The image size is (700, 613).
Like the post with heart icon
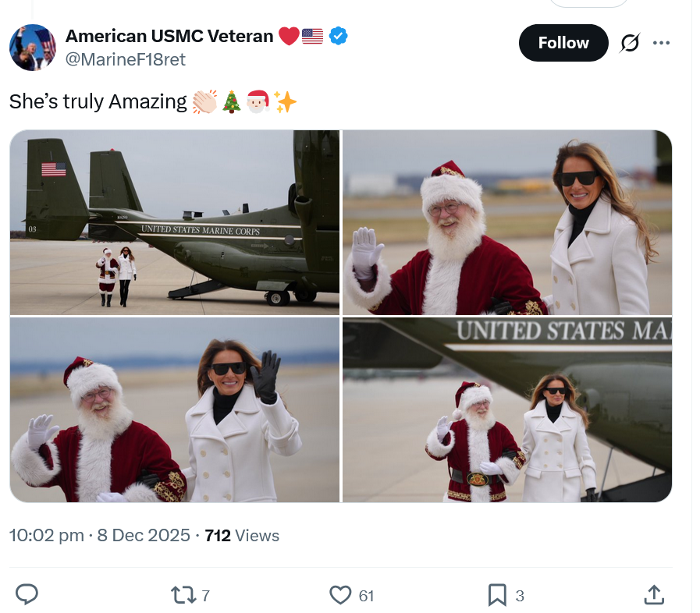340,595
